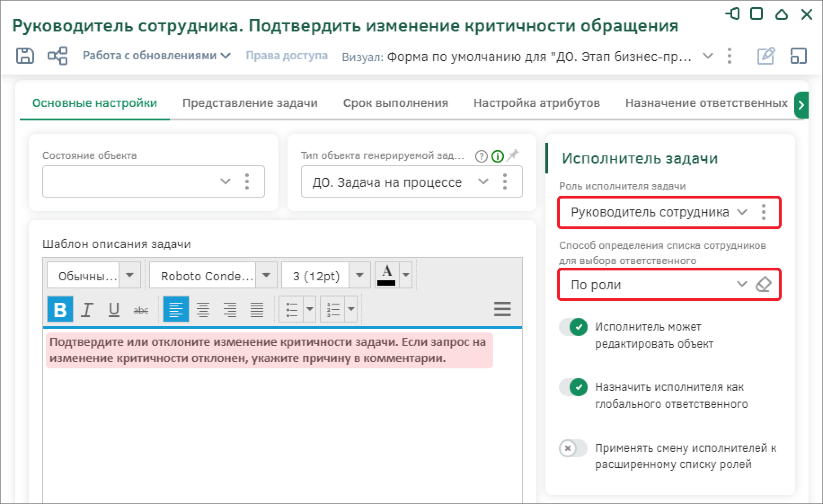Expand 'ДО. Задача на процессе' dropdown
This screenshot has width=823, height=504.
pyautogui.click(x=483, y=181)
